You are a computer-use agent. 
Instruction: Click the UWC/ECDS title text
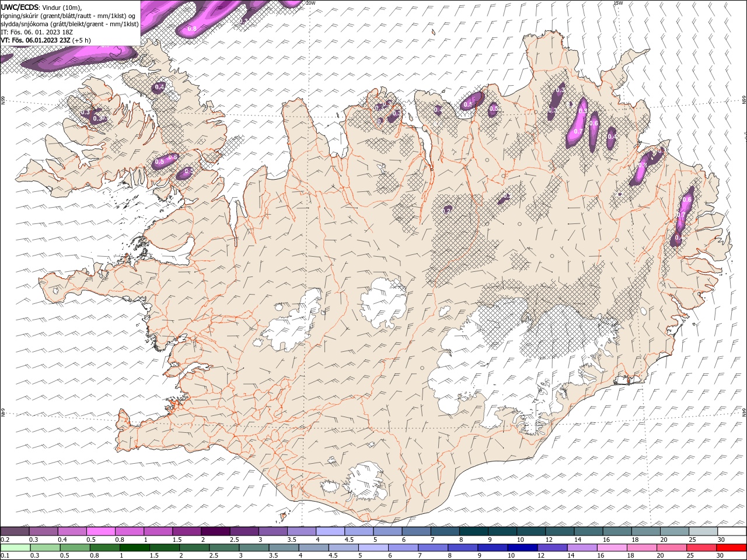tap(20, 7)
